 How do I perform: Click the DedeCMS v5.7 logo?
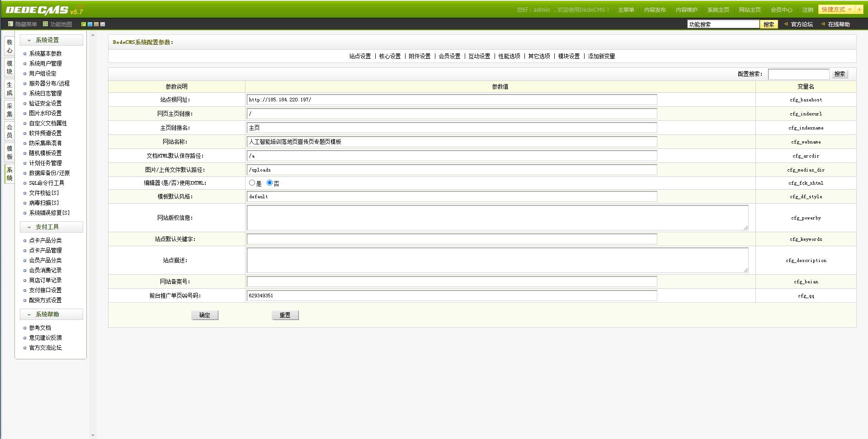tap(44, 10)
